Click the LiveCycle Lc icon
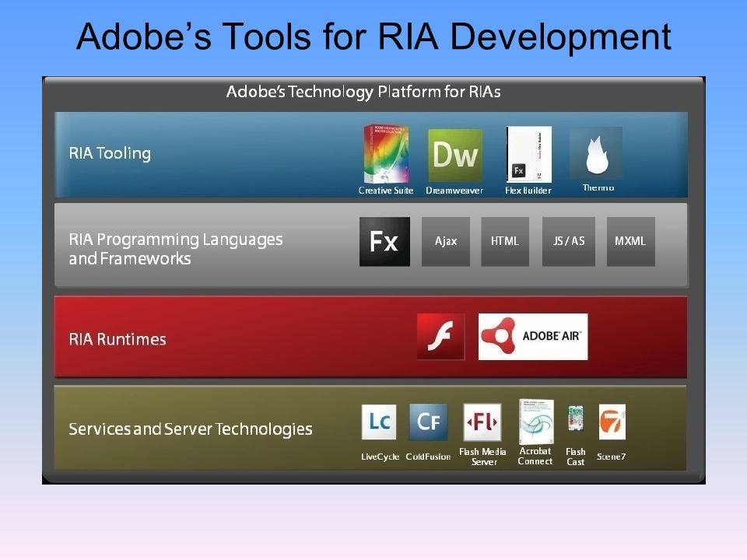Screen dimensions: 747x560 click(379, 422)
